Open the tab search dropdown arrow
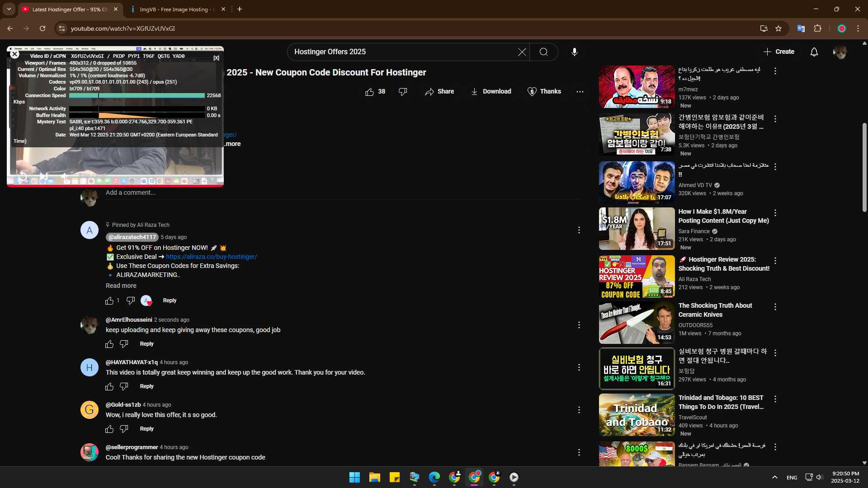 tap(9, 9)
